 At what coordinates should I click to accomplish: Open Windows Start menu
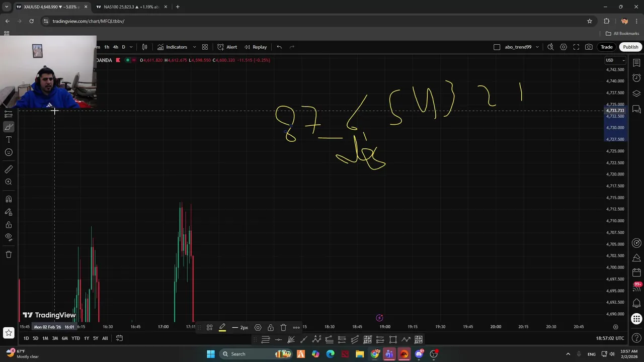(211, 354)
